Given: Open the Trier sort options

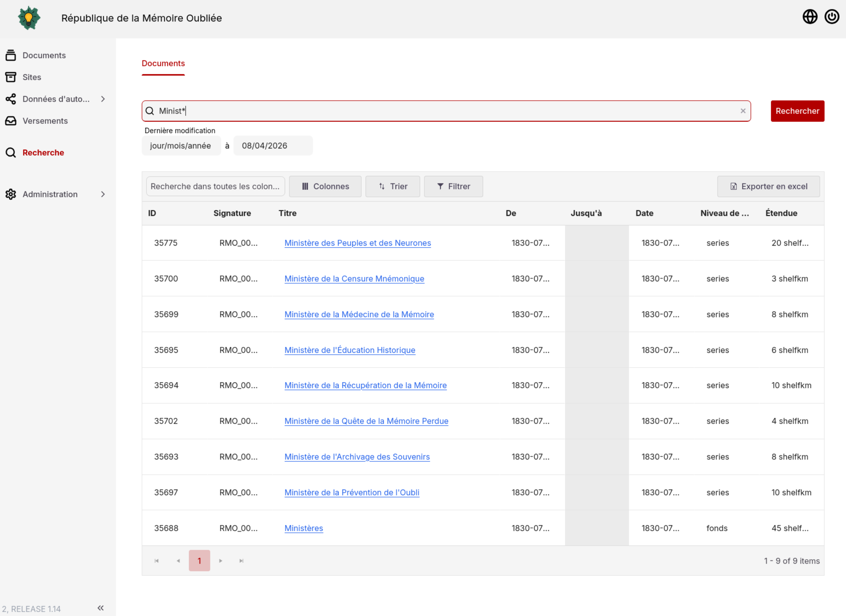Looking at the screenshot, I should click(x=393, y=187).
